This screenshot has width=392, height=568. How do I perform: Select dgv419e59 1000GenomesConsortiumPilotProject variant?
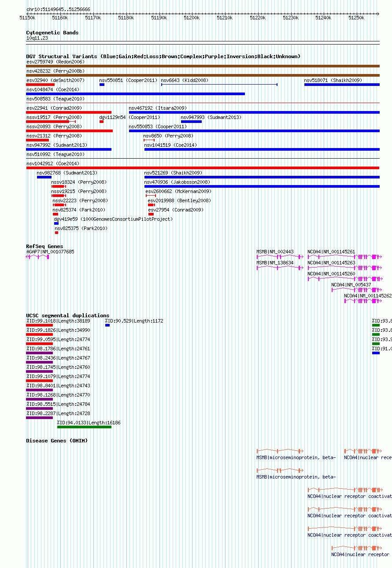click(x=56, y=223)
